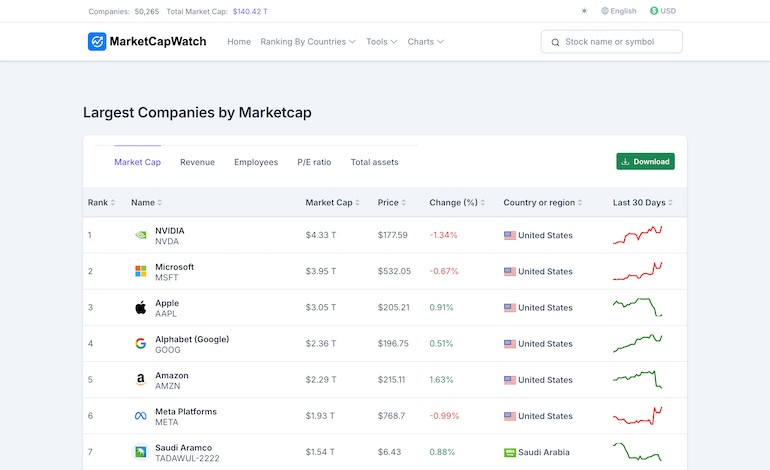Viewport: 770px width, 470px height.
Task: Click the NVIDIA $4.33 T market cap
Action: click(x=321, y=235)
